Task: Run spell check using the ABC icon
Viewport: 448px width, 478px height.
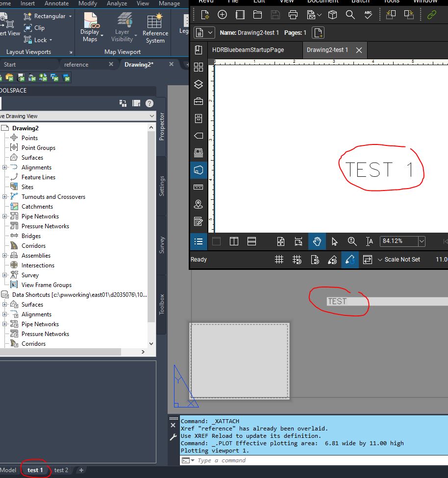Action: [368, 14]
